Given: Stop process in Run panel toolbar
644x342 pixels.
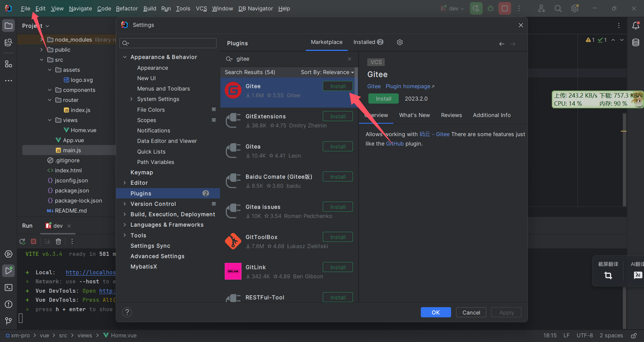Looking at the screenshot, I should 34,241.
